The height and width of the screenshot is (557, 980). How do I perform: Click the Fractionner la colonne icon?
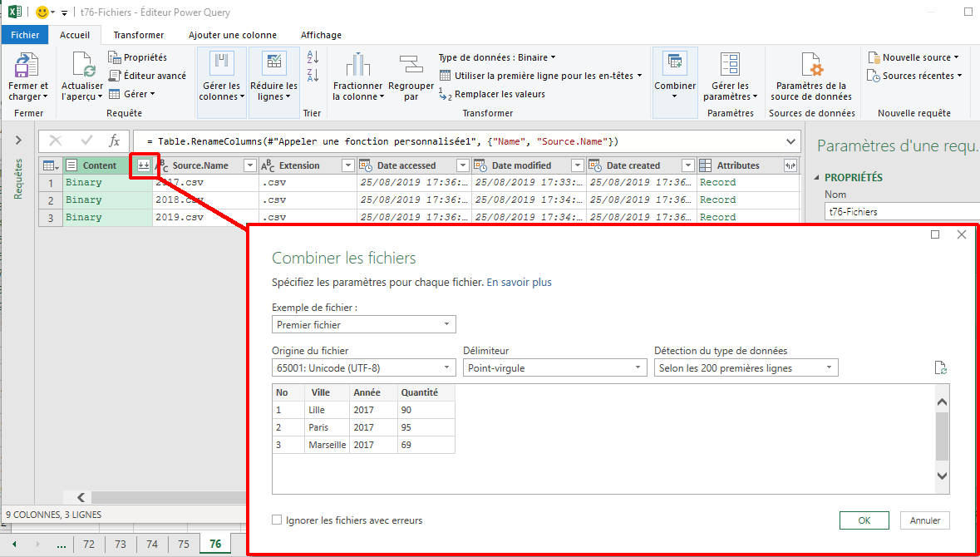point(357,66)
